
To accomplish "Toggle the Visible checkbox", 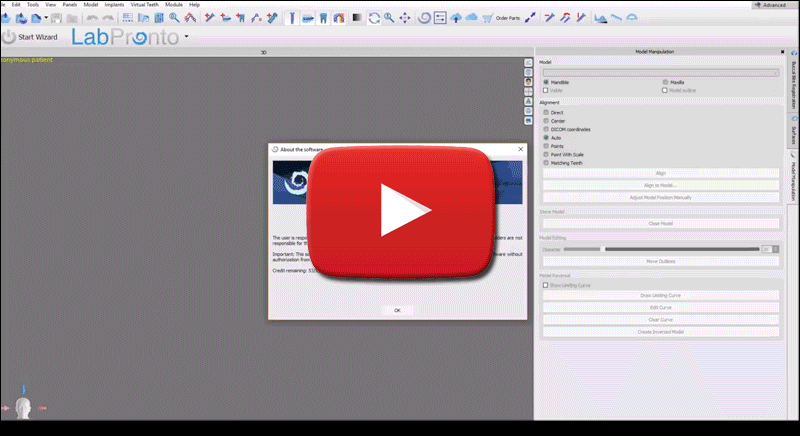I will click(x=546, y=90).
